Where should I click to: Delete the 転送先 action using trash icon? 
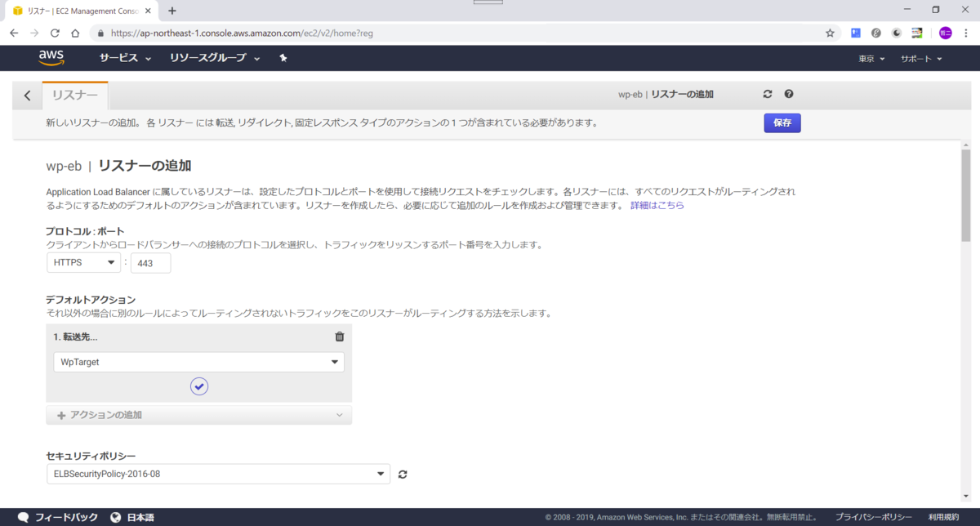pyautogui.click(x=340, y=337)
